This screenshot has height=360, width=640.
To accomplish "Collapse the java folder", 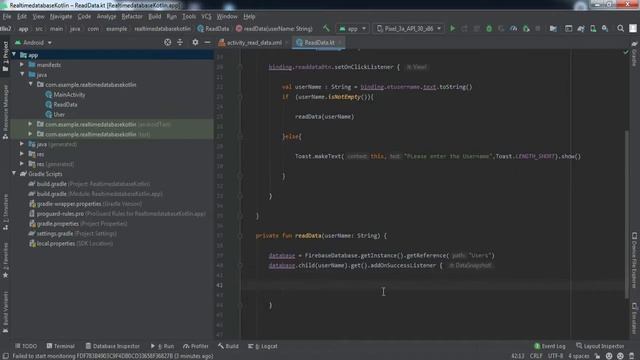I will pyautogui.click(x=22, y=75).
